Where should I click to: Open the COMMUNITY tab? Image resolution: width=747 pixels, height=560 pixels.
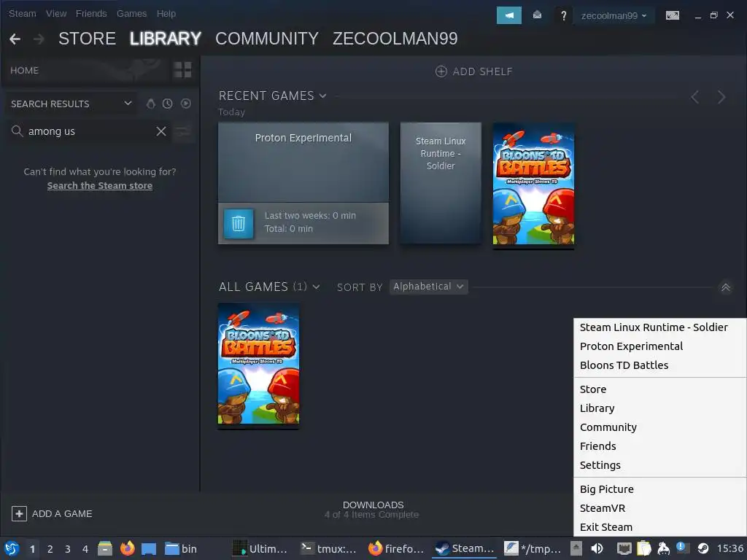[x=267, y=39]
